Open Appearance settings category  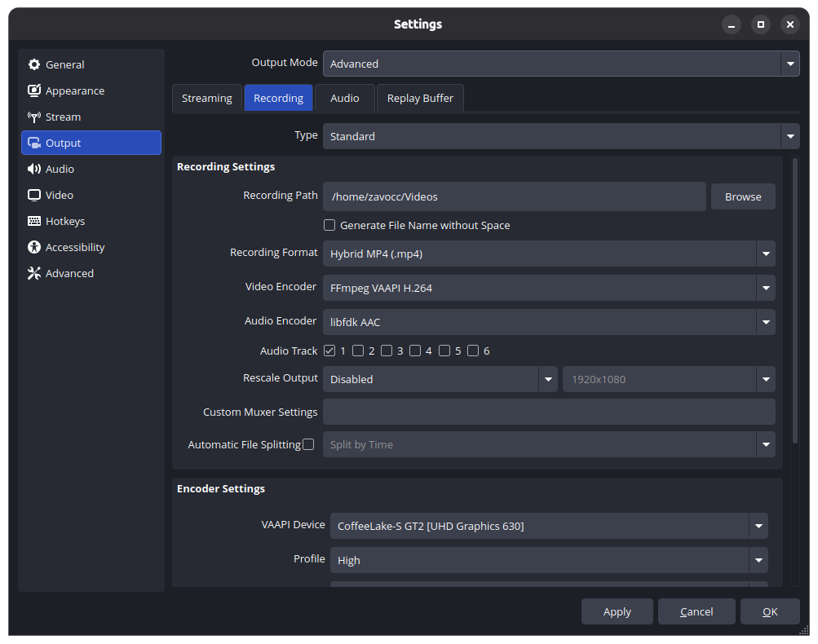(x=91, y=90)
